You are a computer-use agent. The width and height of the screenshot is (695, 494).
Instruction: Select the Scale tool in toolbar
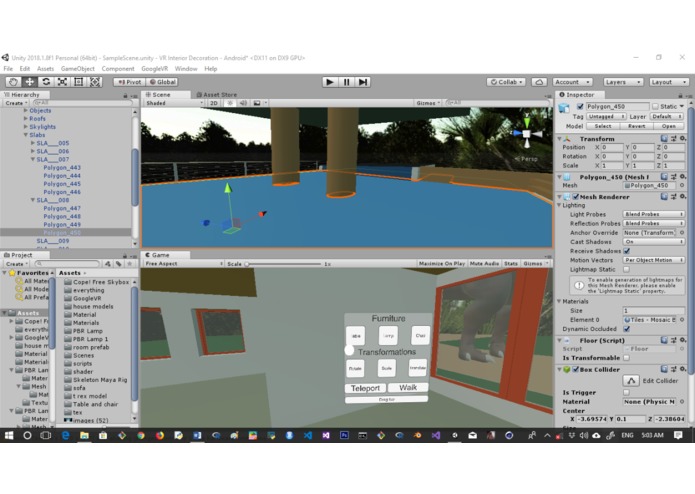point(62,82)
